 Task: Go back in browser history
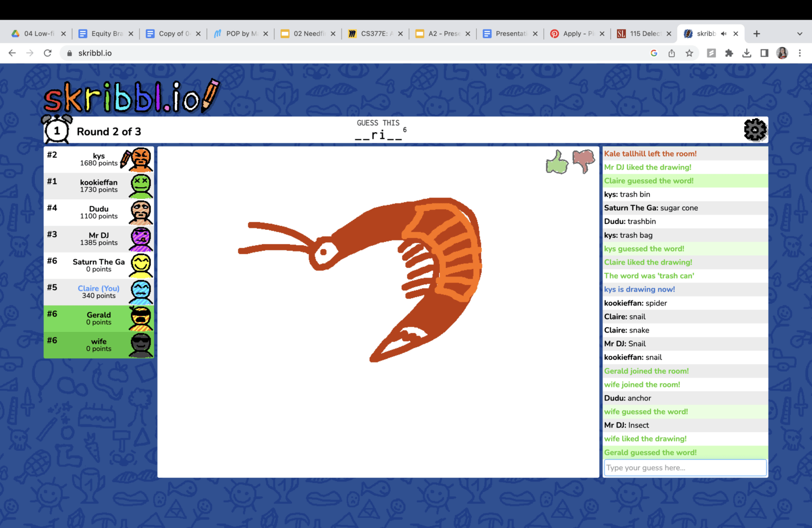pyautogui.click(x=12, y=53)
